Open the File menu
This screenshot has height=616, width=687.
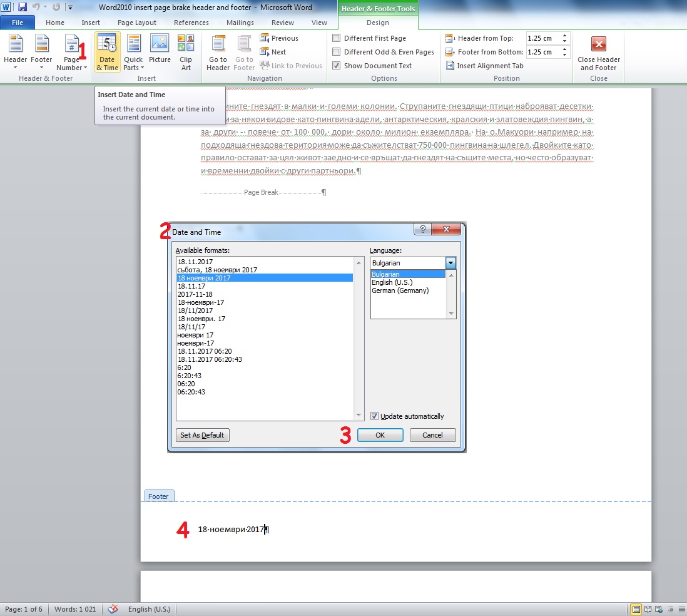coord(18,22)
